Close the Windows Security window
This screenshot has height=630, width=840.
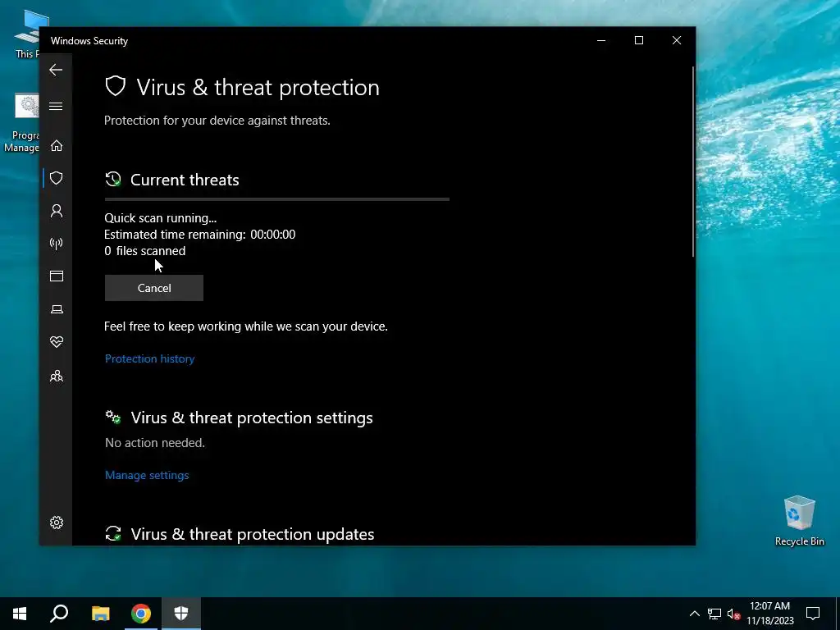[677, 41]
